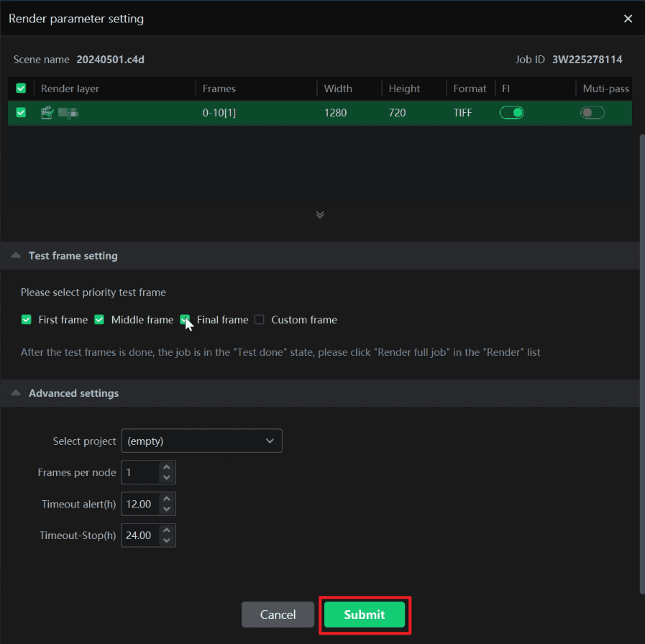Open the Select project dropdown

point(201,441)
